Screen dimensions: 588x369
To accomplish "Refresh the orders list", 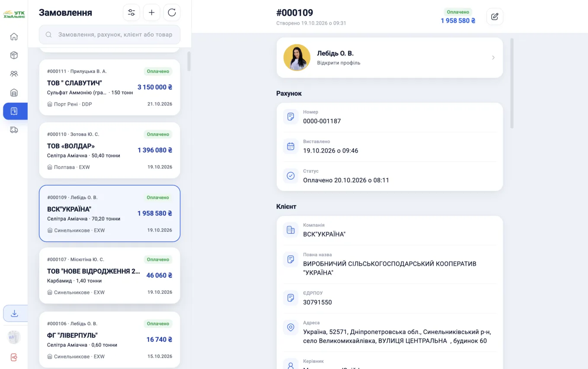I will 172,13.
